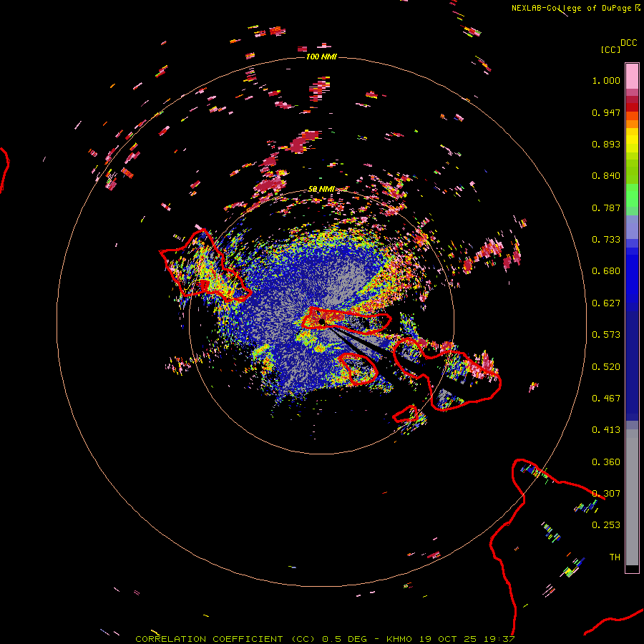Select the 0.307 scale value
Viewport: 644px width, 644px height.
click(606, 494)
